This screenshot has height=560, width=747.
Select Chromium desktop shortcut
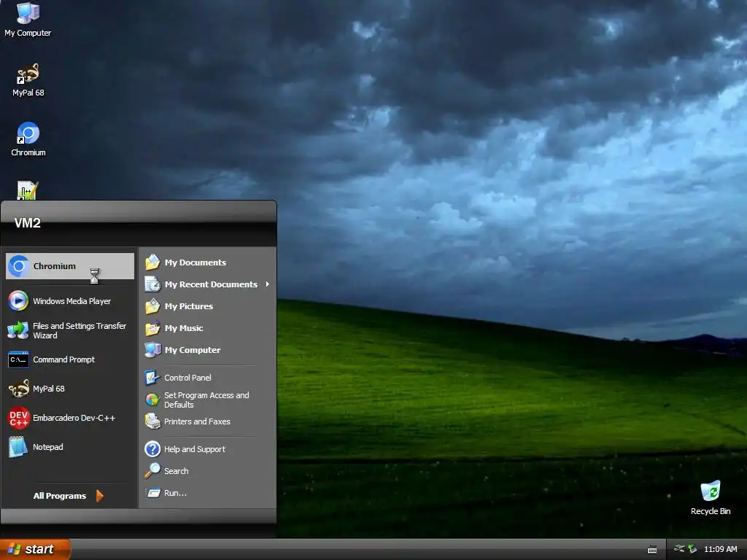(28, 139)
